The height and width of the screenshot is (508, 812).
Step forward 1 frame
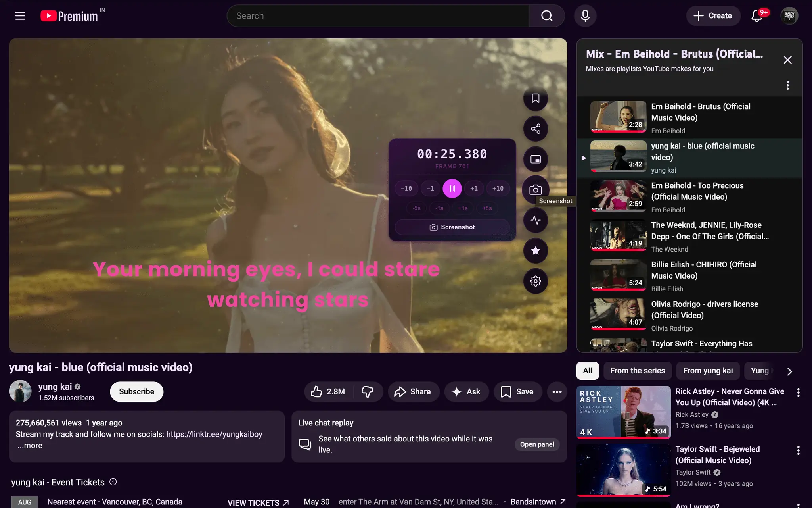coord(474,189)
